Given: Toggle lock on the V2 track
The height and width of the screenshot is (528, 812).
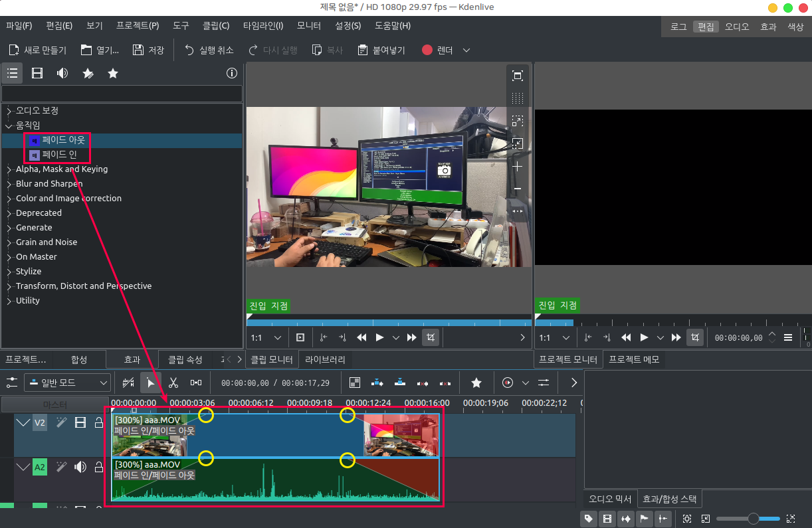Looking at the screenshot, I should click(x=99, y=422).
